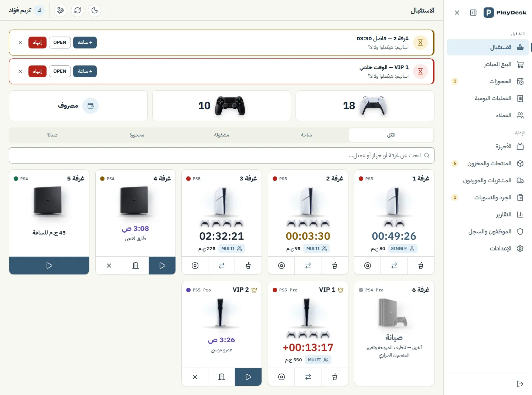Open التقارير reports chart icon

488,215
